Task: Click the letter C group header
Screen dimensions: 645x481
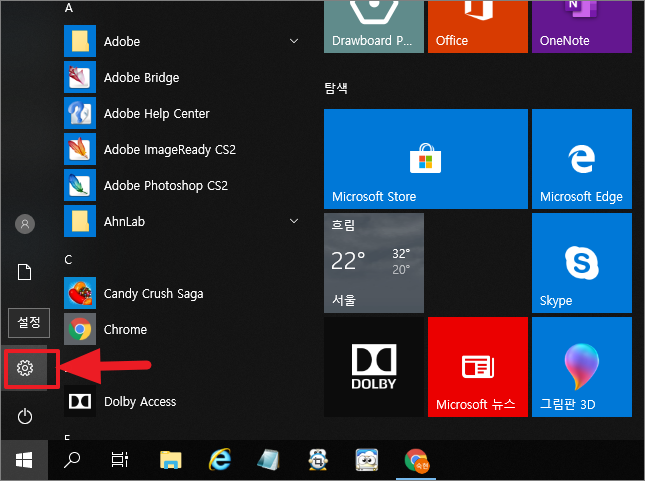Action: coord(68,260)
